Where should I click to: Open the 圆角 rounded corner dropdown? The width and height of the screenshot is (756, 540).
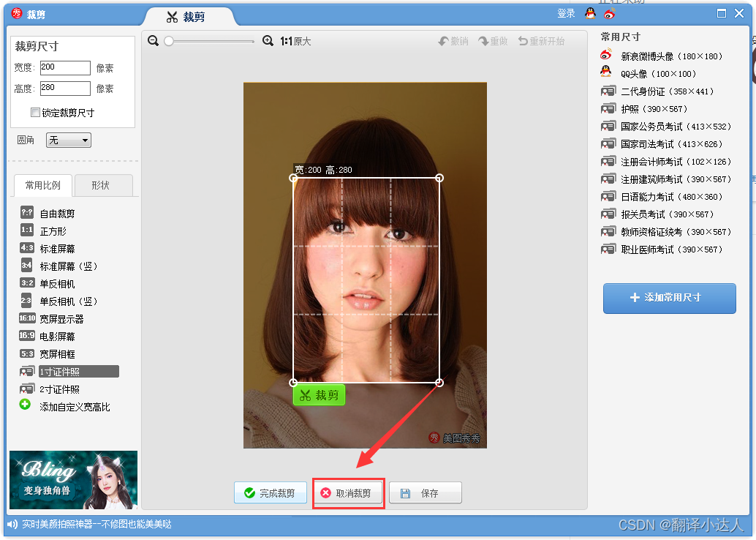69,140
